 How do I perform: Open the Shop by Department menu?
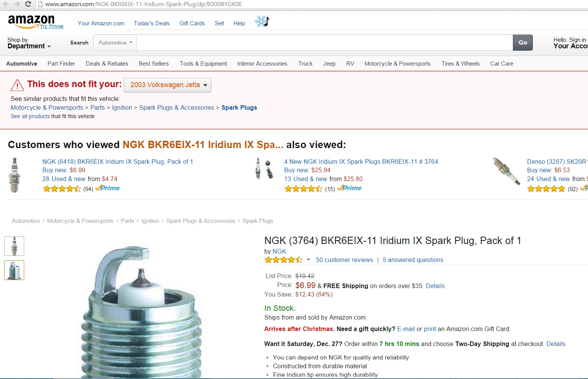(29, 43)
